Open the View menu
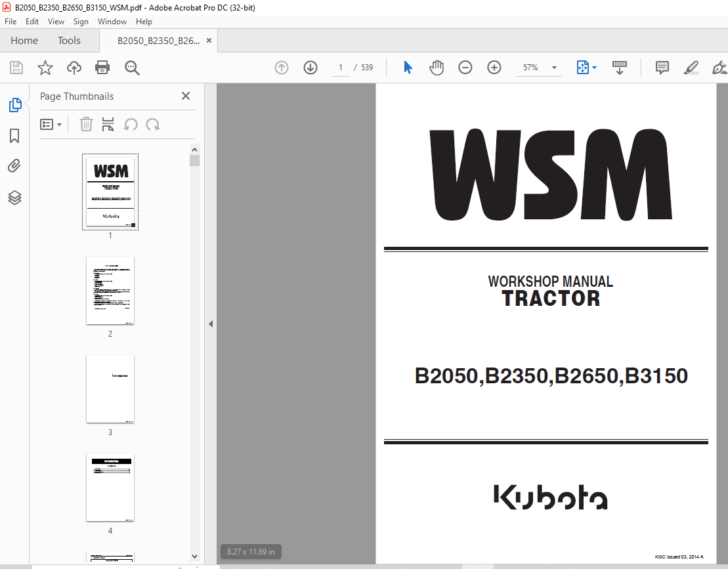This screenshot has width=728, height=569. click(x=56, y=22)
